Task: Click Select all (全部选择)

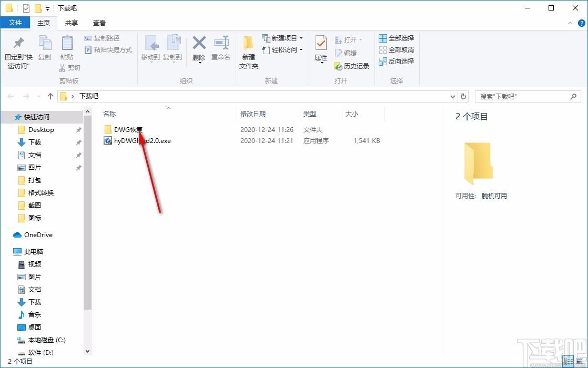Action: (x=397, y=38)
